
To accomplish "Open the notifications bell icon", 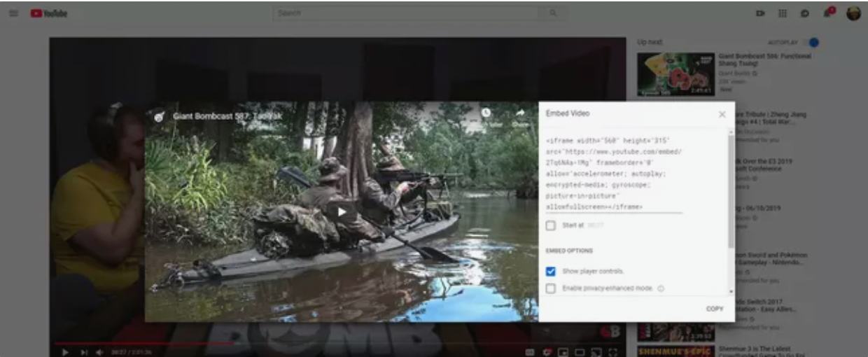I will click(x=828, y=13).
